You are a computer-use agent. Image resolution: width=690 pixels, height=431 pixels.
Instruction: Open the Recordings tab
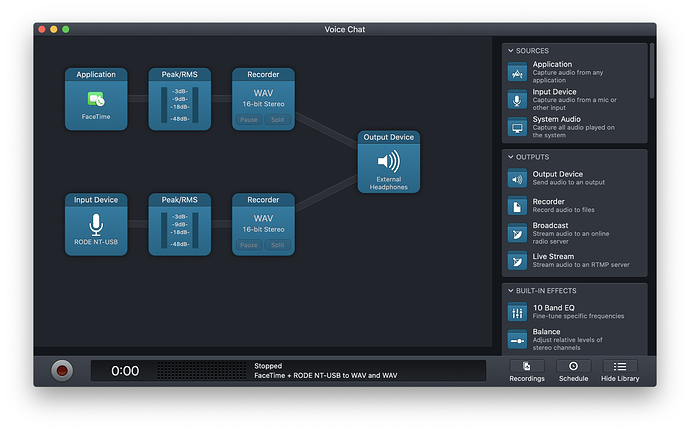(527, 371)
